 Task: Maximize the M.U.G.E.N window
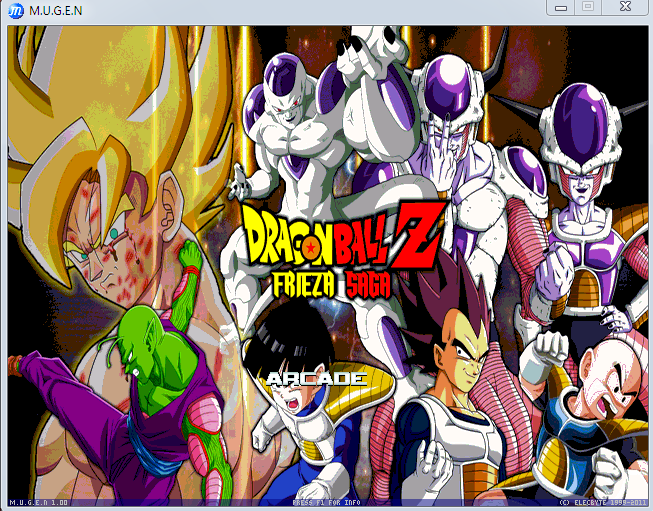pyautogui.click(x=588, y=7)
